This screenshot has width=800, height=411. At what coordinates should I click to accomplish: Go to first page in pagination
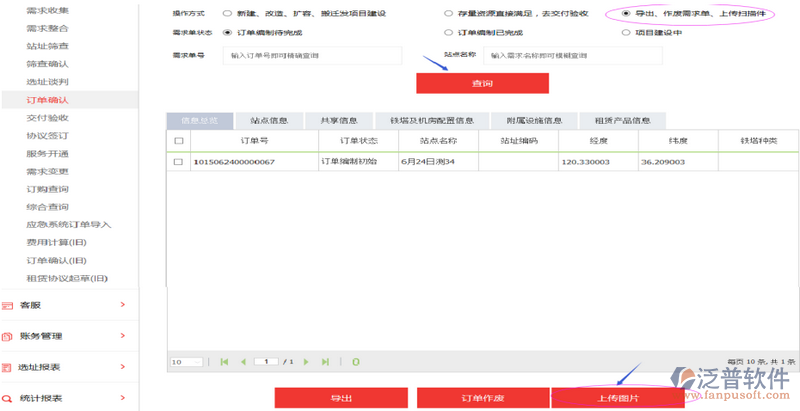click(x=224, y=361)
